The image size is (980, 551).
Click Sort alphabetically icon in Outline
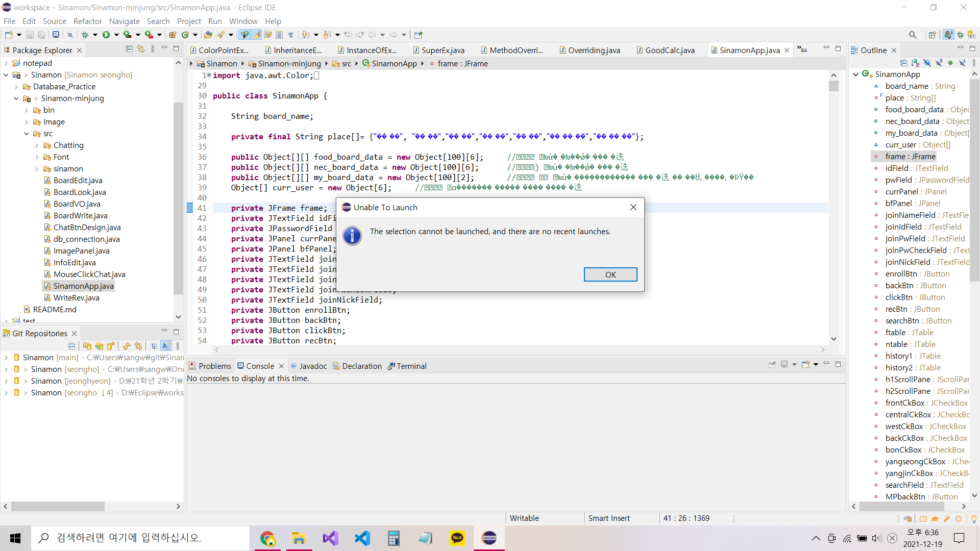click(x=915, y=63)
